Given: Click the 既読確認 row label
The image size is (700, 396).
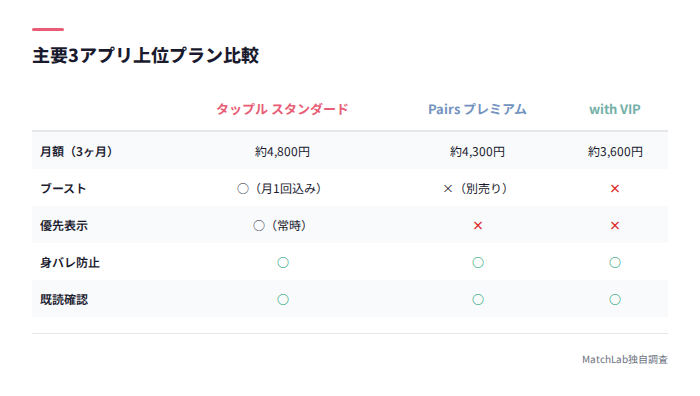Looking at the screenshot, I should [x=64, y=300].
